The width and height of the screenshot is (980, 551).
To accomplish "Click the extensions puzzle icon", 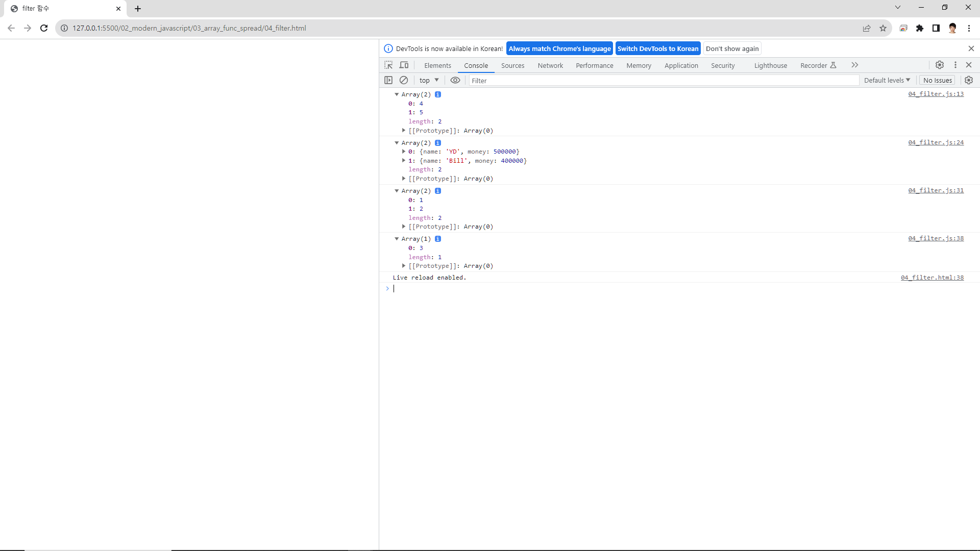I will click(920, 28).
